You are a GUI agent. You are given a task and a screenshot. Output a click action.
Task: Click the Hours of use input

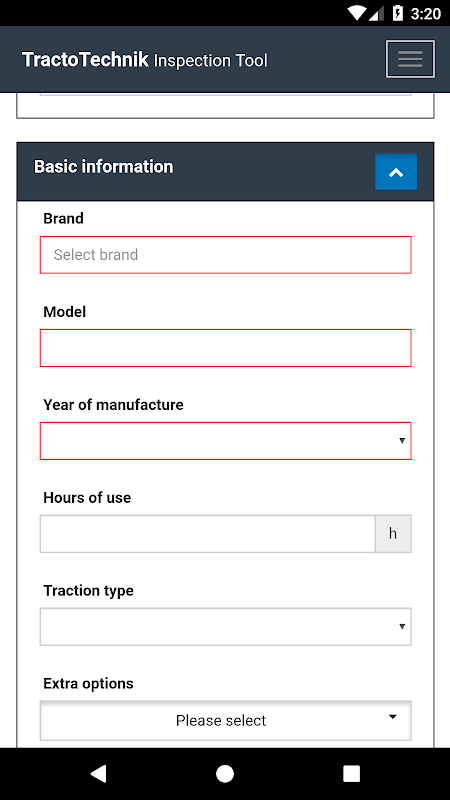(208, 534)
